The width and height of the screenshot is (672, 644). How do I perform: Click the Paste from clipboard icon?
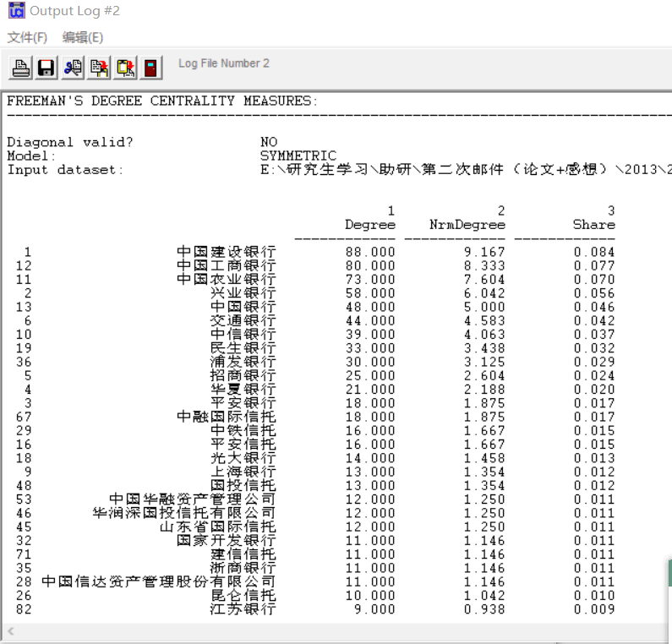point(125,68)
